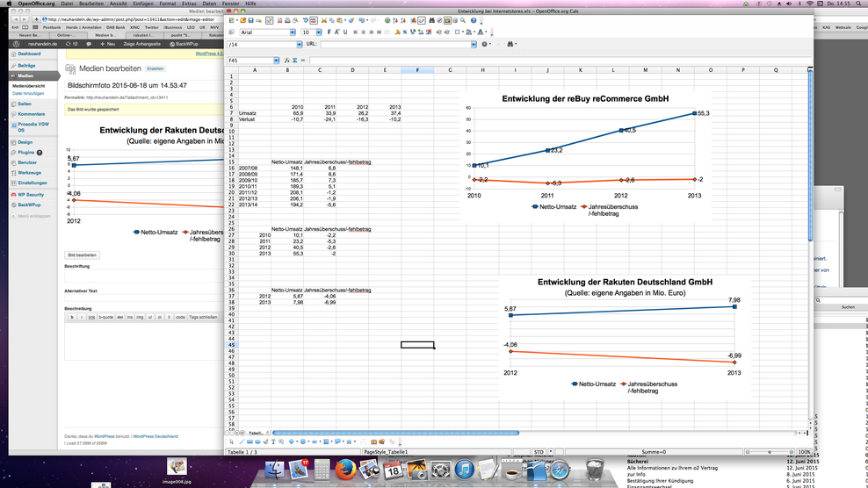Click the Sum sigma icon
868x488 pixels.
(x=295, y=61)
